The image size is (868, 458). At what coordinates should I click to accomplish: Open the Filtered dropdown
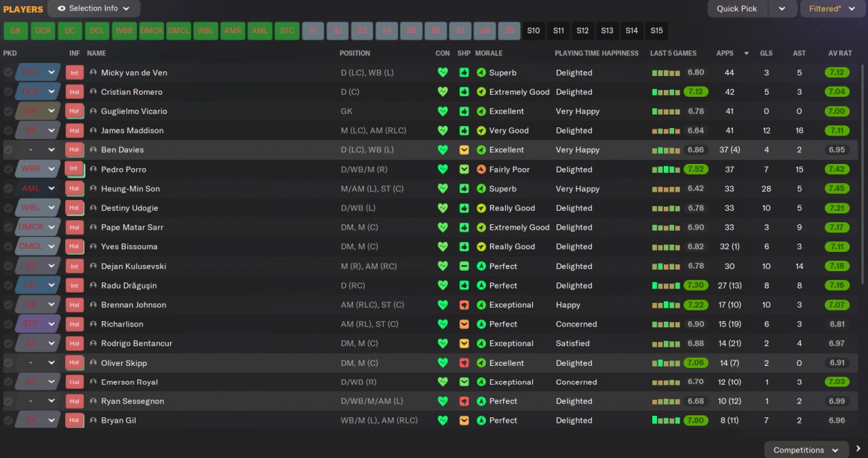pyautogui.click(x=833, y=9)
